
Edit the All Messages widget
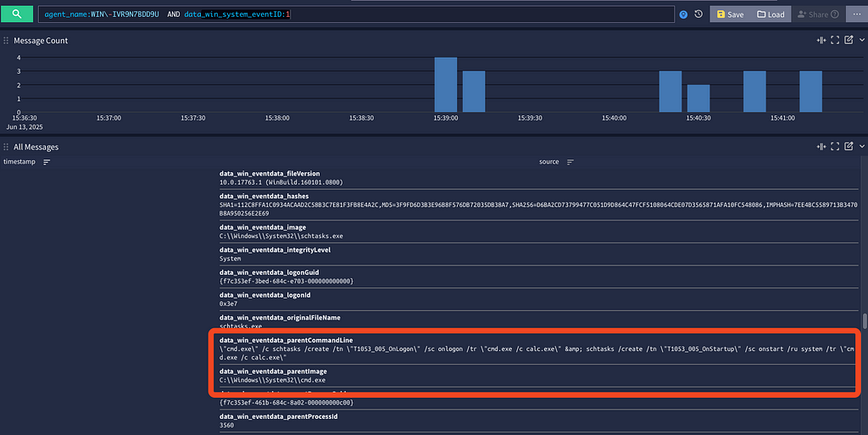coord(849,147)
